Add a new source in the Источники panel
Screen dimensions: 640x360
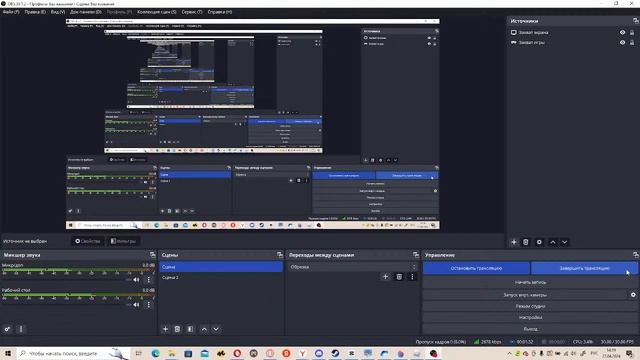point(514,242)
